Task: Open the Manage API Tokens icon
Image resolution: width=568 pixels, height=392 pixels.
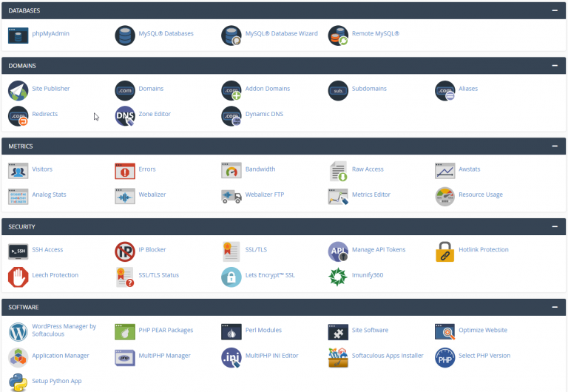Action: (338, 250)
